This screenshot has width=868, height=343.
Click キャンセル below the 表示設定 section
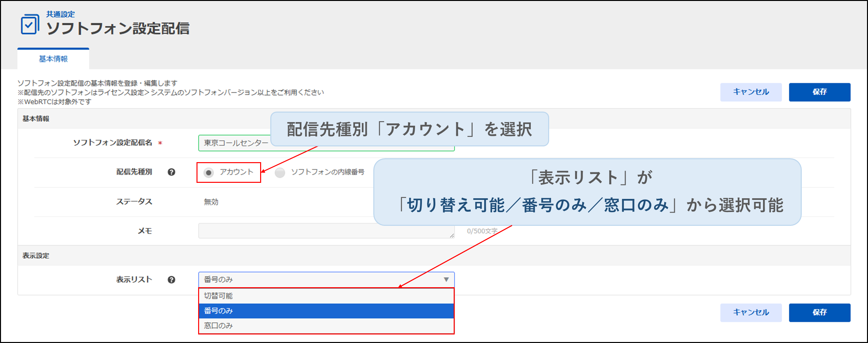point(751,312)
